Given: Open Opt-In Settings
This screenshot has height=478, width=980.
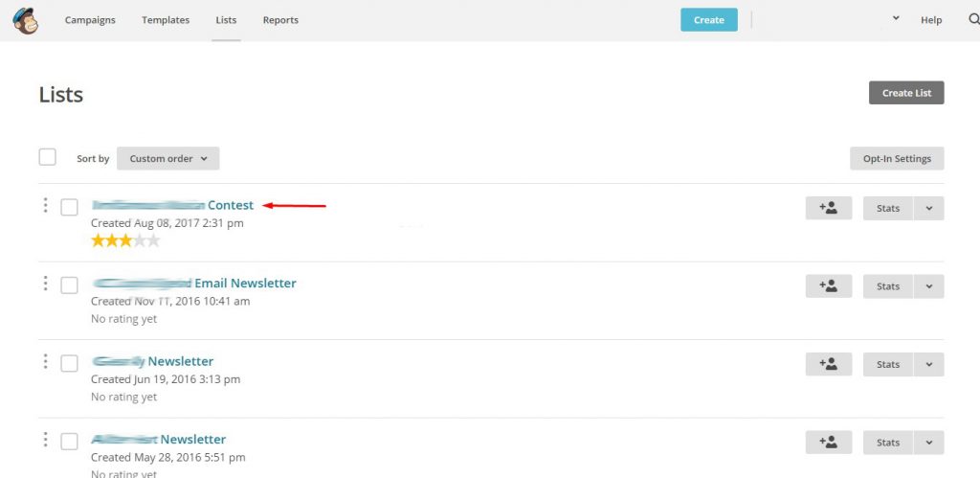Looking at the screenshot, I should tap(897, 158).
